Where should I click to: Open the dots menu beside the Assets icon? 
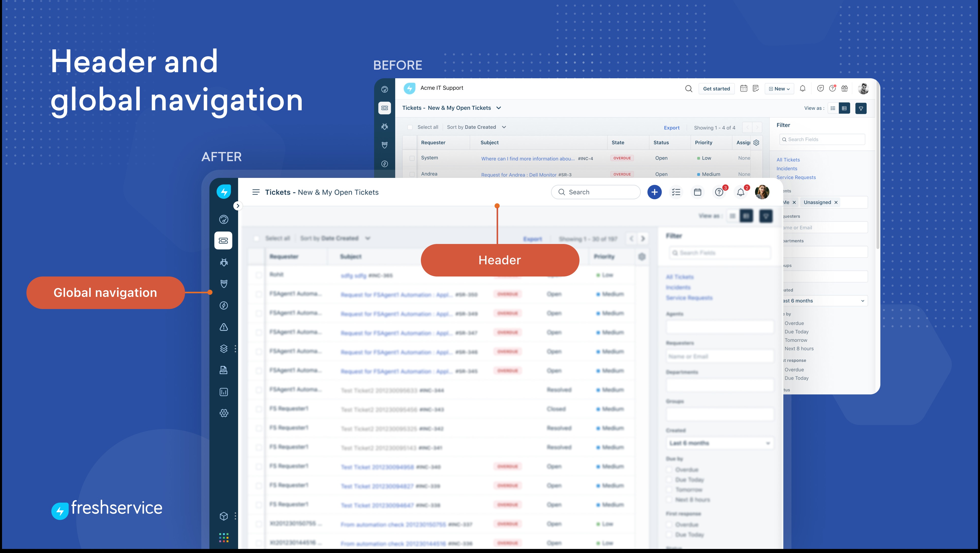(236, 348)
